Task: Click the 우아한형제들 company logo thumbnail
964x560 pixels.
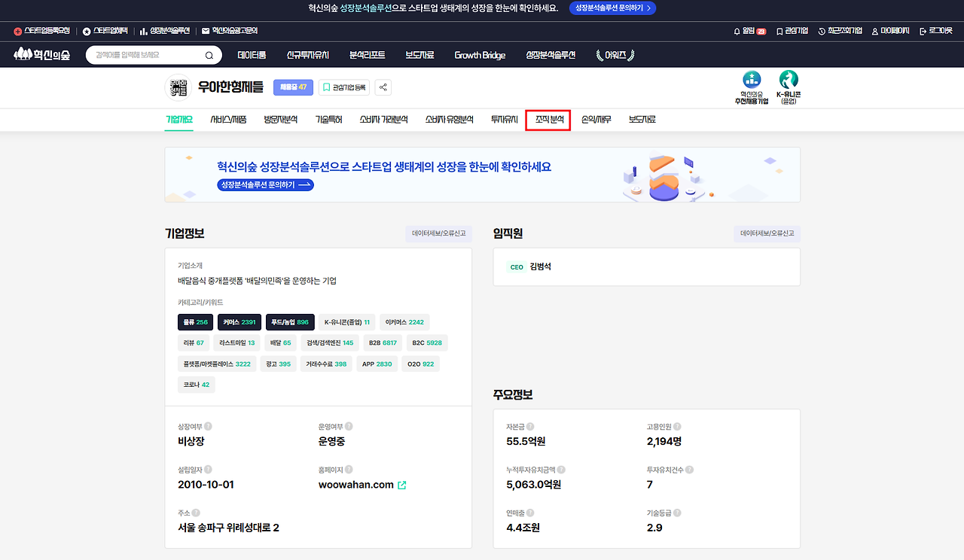Action: click(178, 87)
